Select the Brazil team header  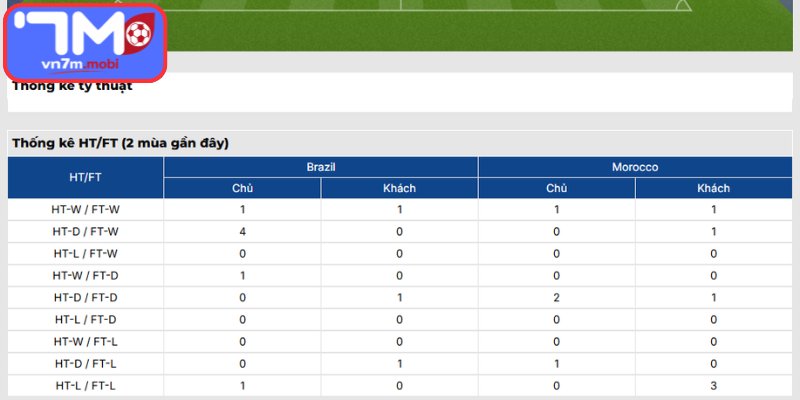pos(321,167)
